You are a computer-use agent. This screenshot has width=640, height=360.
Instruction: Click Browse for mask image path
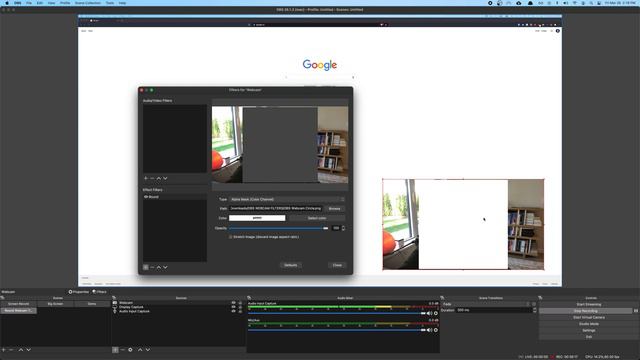pyautogui.click(x=334, y=209)
